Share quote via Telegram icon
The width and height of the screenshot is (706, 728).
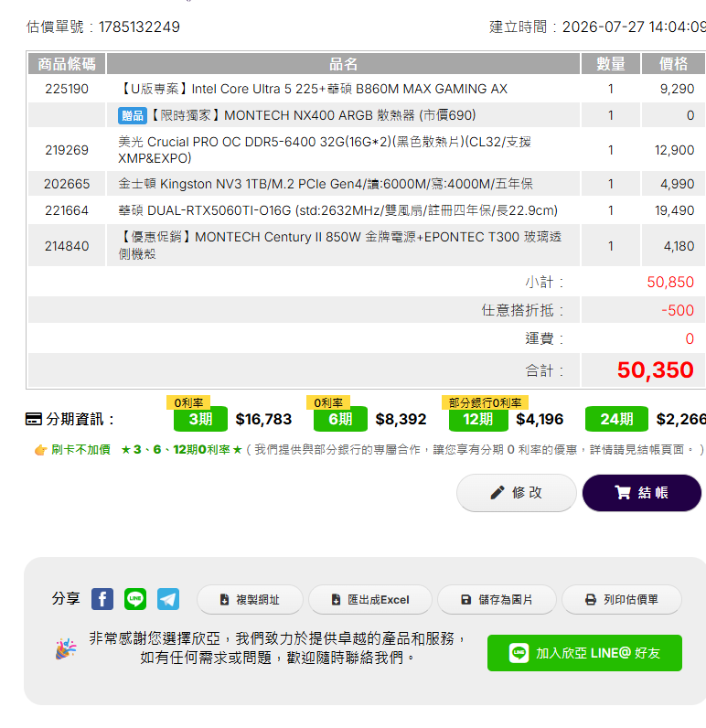168,599
